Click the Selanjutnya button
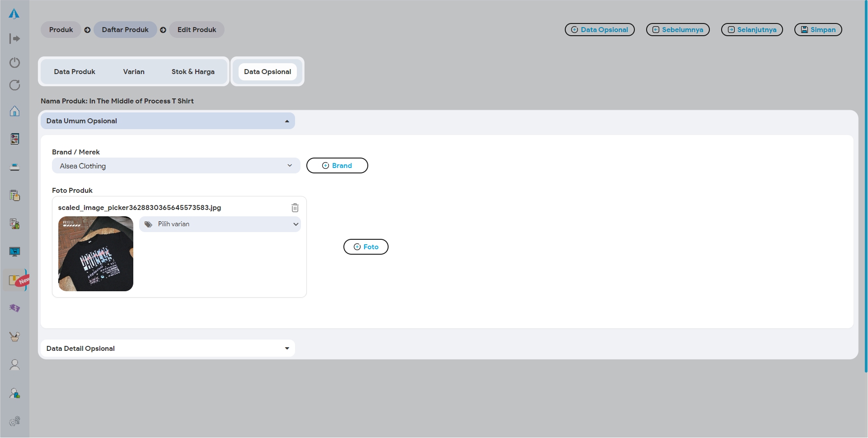 752,30
